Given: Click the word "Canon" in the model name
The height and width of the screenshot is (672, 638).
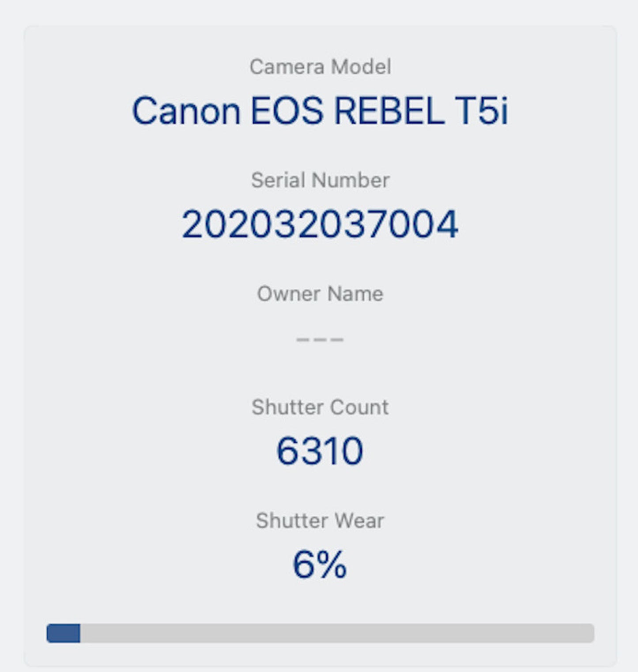Looking at the screenshot, I should [x=186, y=111].
